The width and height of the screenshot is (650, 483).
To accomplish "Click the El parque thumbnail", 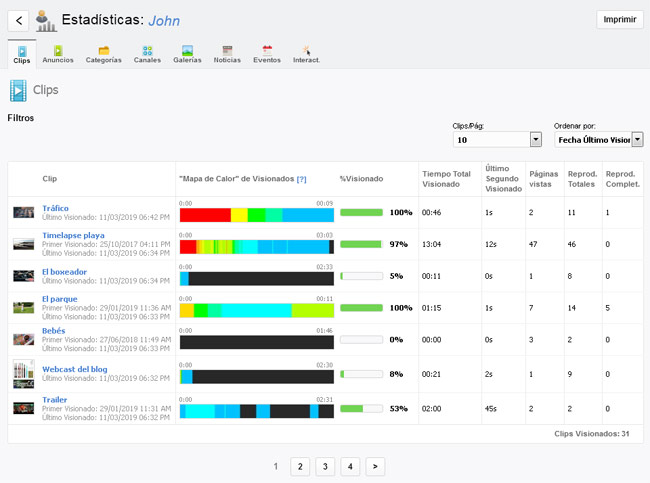I will pyautogui.click(x=24, y=308).
